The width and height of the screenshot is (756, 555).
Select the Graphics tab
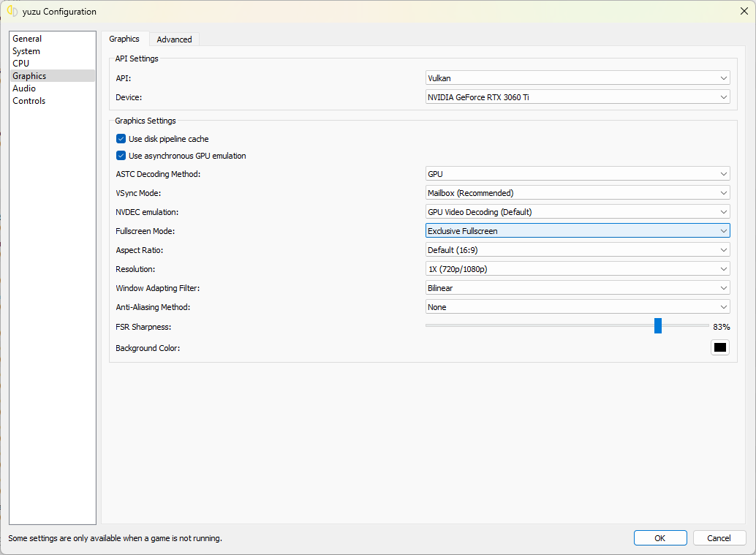coord(124,39)
